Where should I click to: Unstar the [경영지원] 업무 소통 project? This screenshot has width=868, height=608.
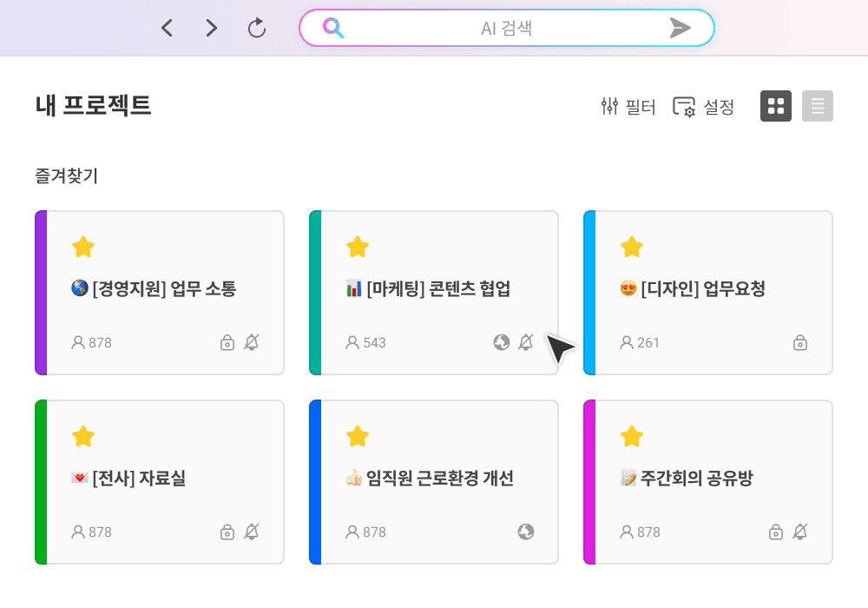coord(83,247)
